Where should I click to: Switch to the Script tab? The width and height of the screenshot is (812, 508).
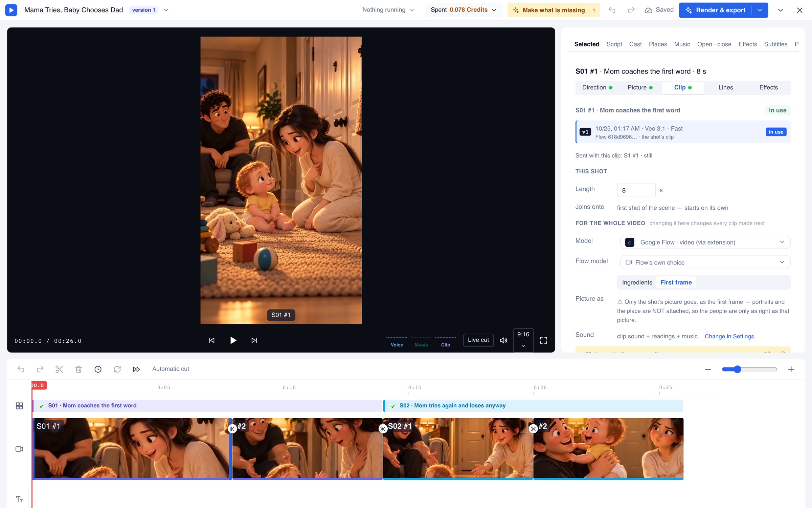[x=614, y=44]
